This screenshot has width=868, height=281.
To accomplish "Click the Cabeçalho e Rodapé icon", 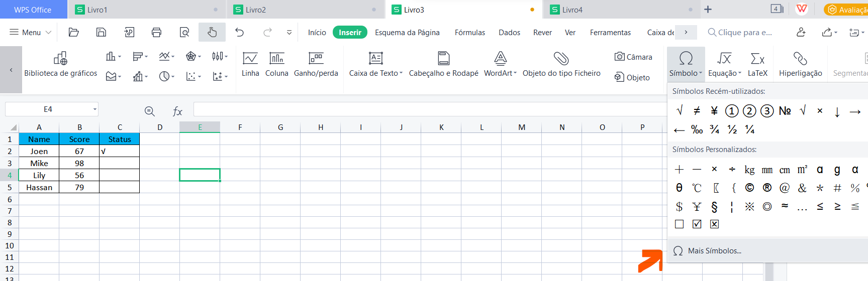I will coord(443,59).
